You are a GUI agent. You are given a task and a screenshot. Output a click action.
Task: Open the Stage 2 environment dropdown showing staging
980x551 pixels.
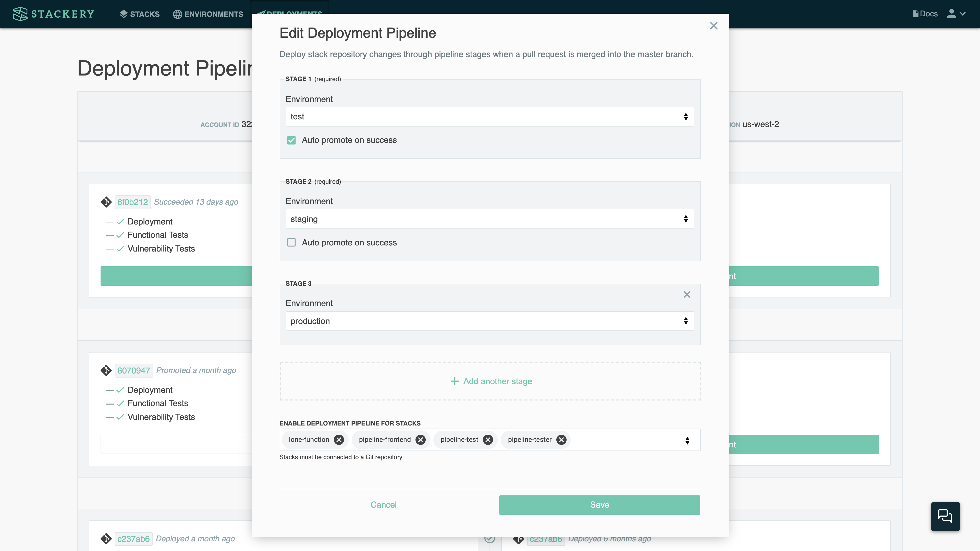(x=490, y=219)
